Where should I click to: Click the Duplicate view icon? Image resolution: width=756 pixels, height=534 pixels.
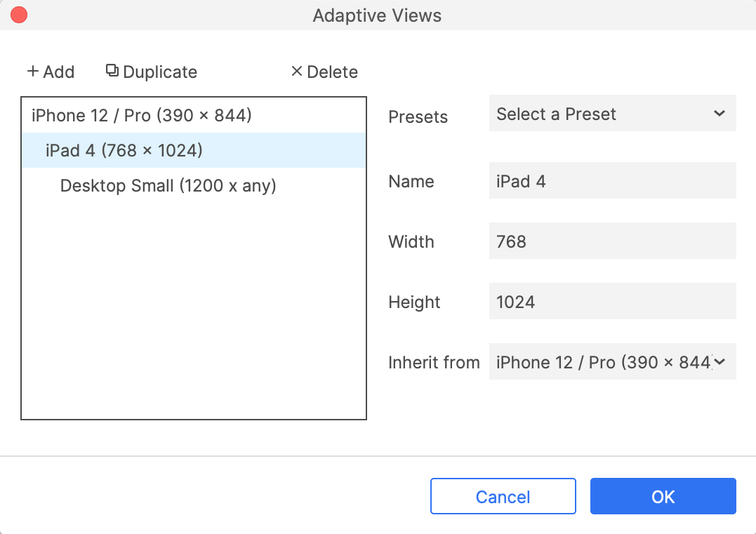pos(112,71)
